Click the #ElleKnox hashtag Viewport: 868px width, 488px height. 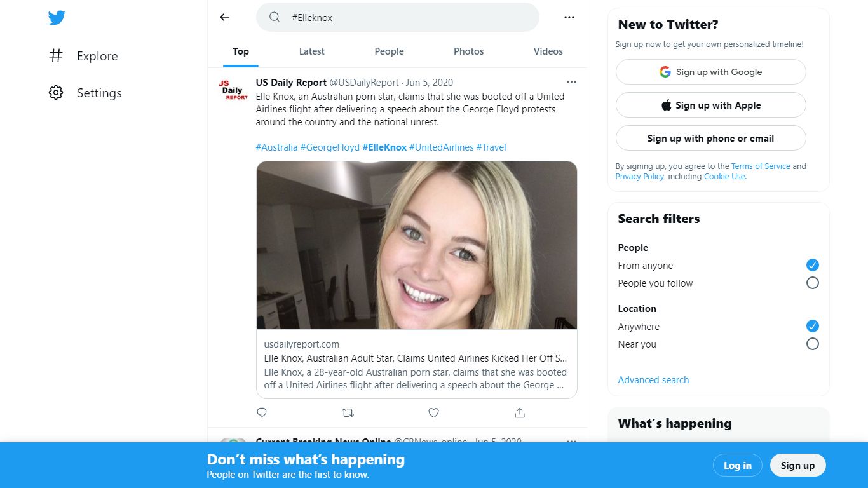[x=384, y=147]
